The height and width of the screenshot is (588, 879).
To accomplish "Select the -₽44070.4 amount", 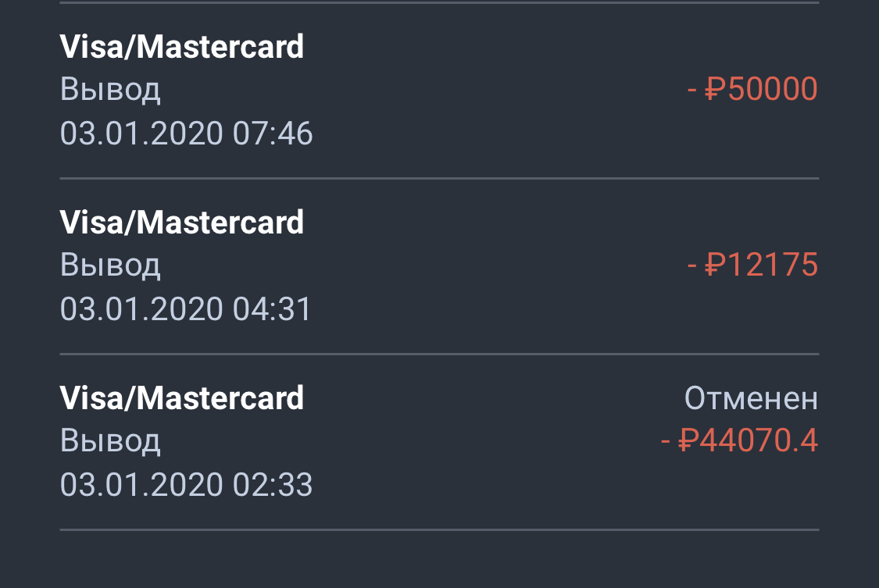I will pyautogui.click(x=740, y=440).
